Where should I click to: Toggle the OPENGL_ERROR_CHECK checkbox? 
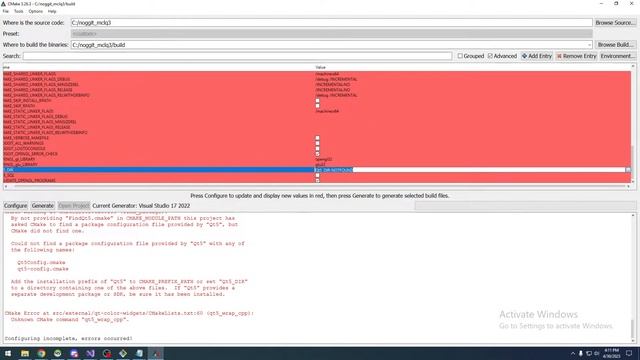click(318, 154)
